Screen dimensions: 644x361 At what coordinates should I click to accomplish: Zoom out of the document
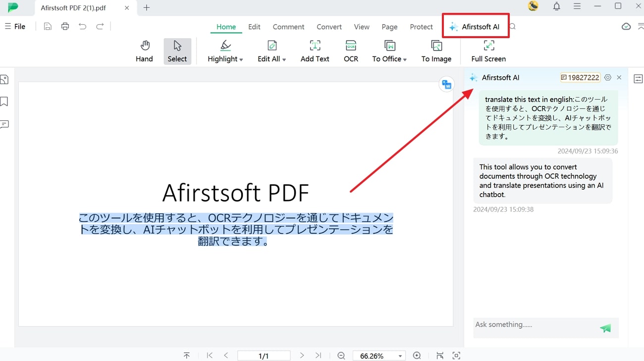(x=341, y=356)
